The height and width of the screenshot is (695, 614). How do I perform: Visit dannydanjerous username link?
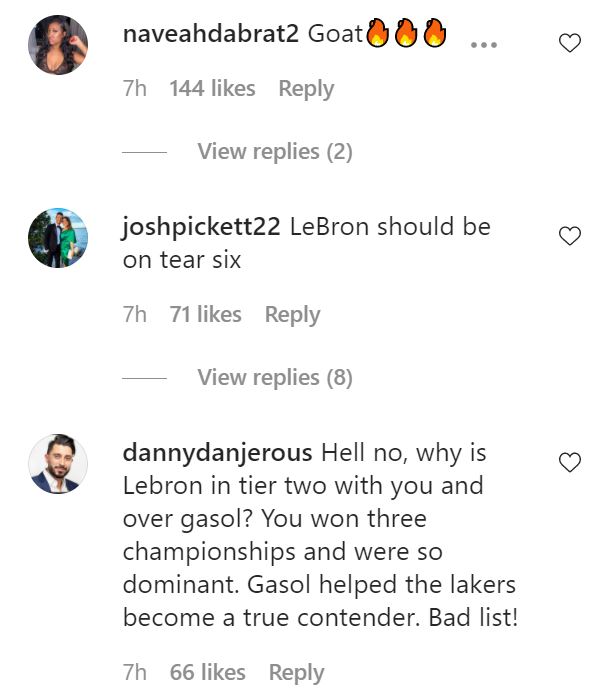(x=217, y=453)
